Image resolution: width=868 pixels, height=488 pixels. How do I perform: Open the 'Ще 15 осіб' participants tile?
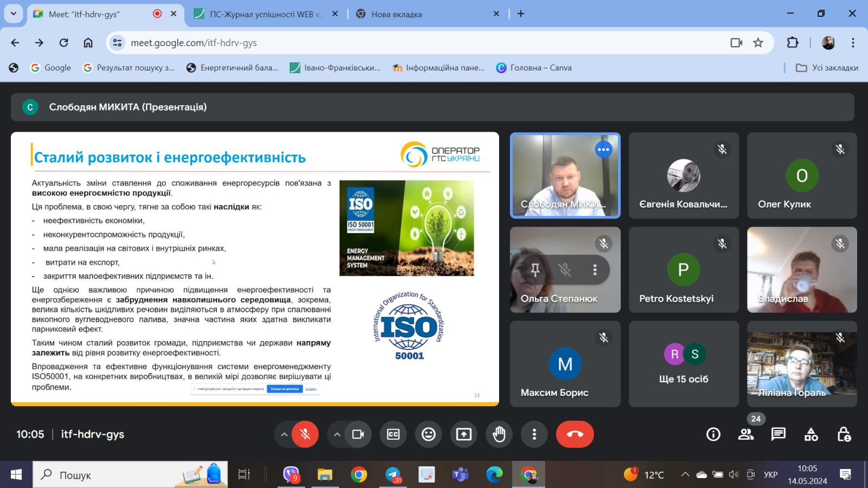point(684,364)
